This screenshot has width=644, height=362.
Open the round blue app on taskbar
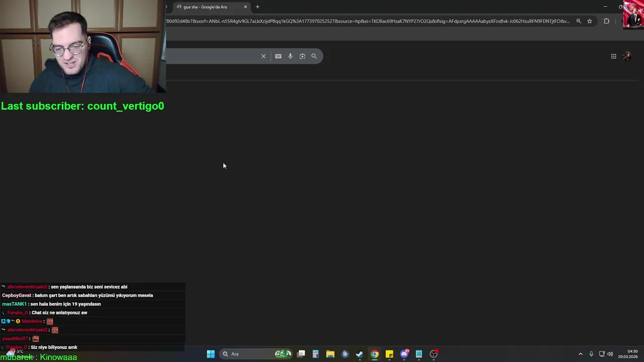tap(345, 354)
